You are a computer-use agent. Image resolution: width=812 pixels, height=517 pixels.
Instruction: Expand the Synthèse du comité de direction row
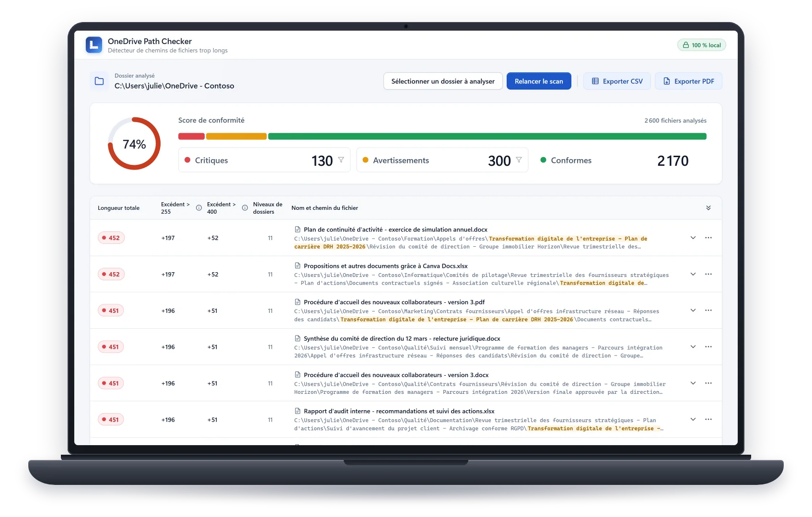[x=693, y=347]
